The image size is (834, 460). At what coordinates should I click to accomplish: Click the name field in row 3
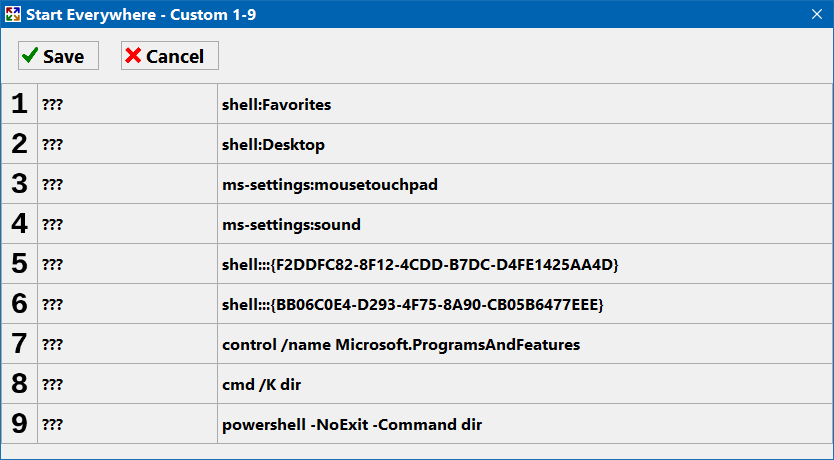tap(127, 184)
